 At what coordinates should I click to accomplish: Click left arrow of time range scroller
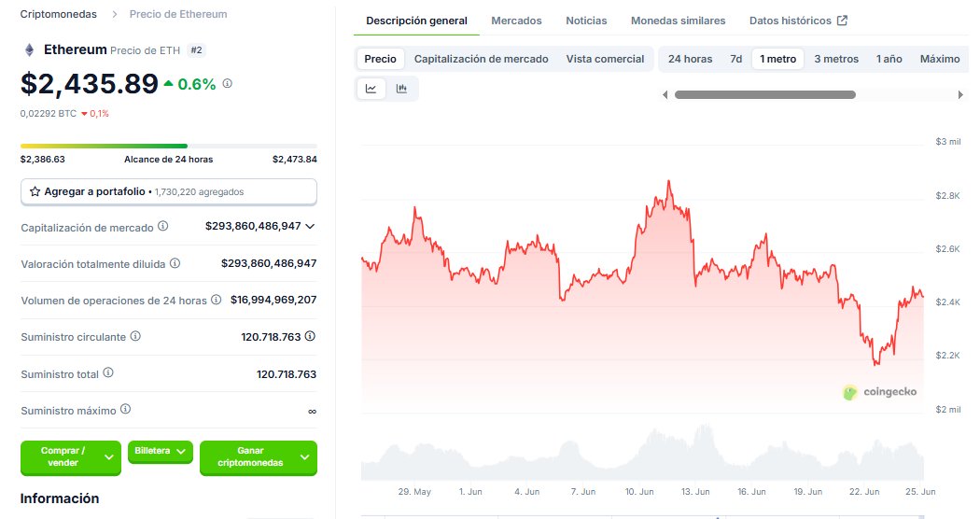coord(665,95)
